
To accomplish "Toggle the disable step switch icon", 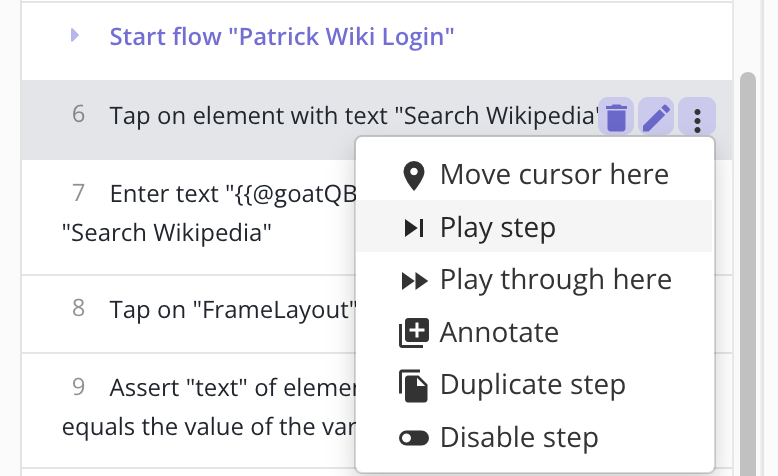I will pyautogui.click(x=413, y=438).
